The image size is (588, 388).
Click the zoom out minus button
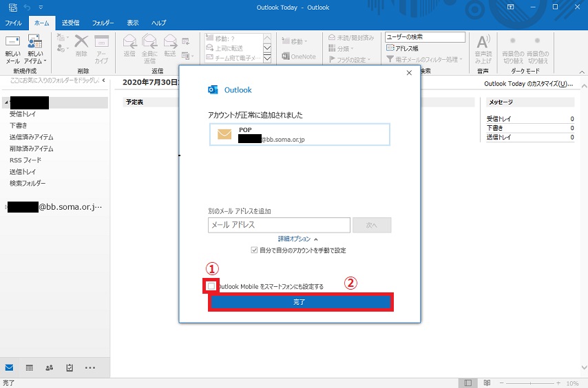(x=501, y=383)
